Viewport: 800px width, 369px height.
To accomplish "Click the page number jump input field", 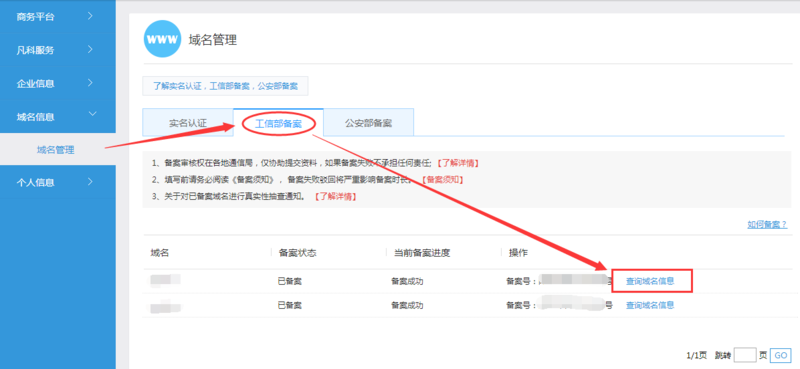I will tap(745, 355).
